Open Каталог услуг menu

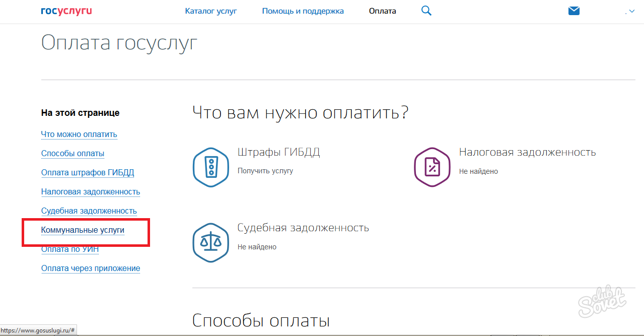[210, 11]
